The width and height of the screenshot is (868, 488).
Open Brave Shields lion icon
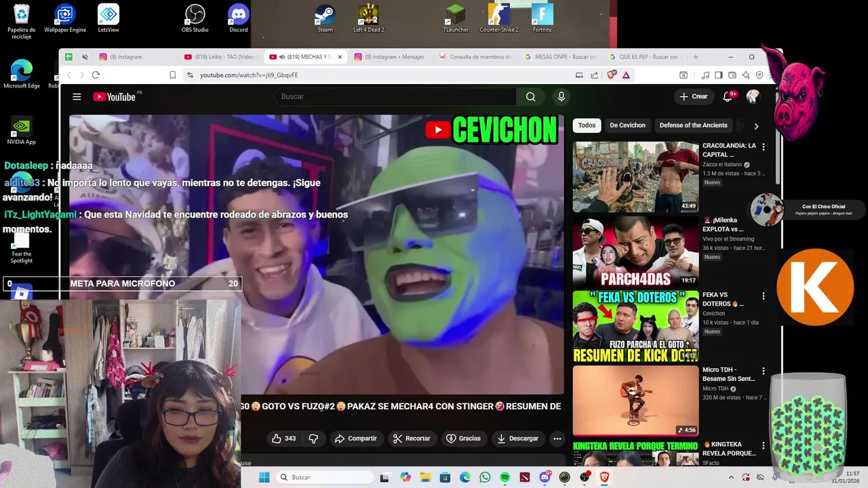[x=612, y=75]
